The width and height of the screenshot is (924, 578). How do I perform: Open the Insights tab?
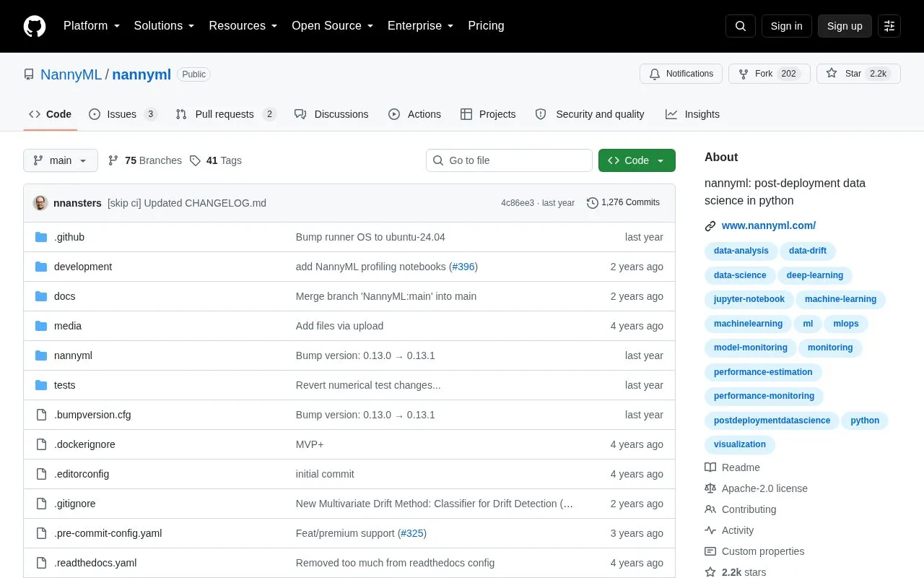coord(693,114)
